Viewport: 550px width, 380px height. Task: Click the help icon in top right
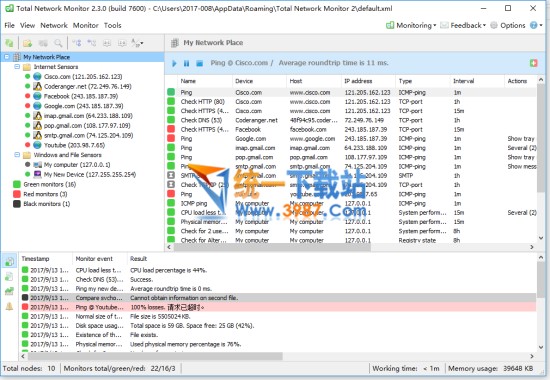[534, 25]
